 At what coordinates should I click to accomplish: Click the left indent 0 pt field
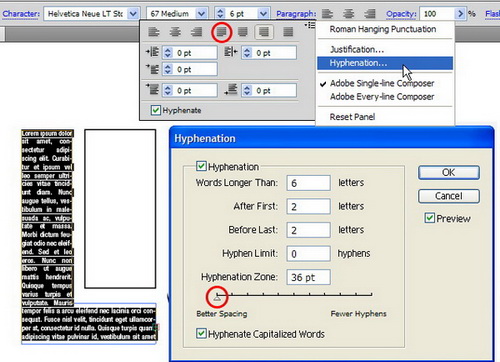pos(195,53)
